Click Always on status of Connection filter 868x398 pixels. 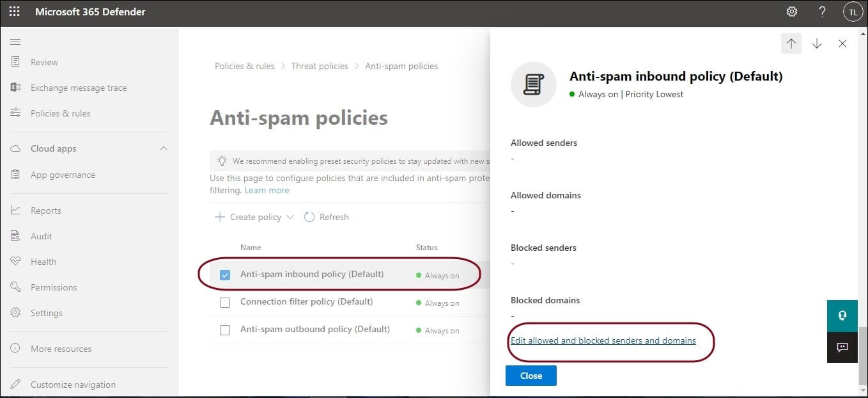[438, 303]
